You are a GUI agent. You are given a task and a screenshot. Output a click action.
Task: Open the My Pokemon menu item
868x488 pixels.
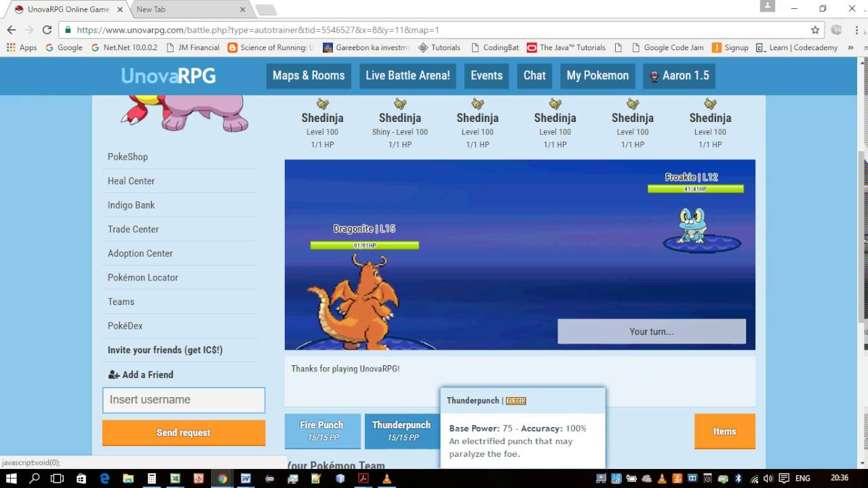click(x=597, y=75)
